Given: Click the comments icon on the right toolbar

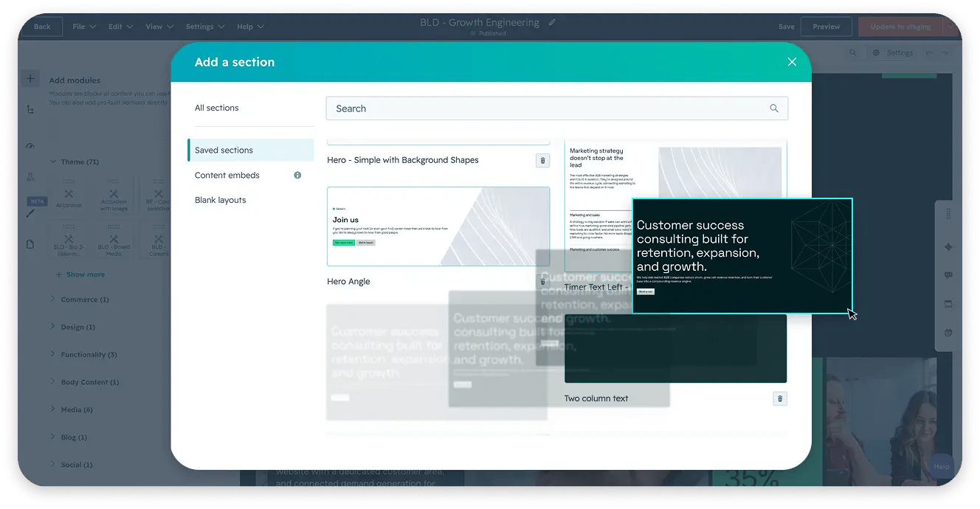Looking at the screenshot, I should (x=948, y=275).
